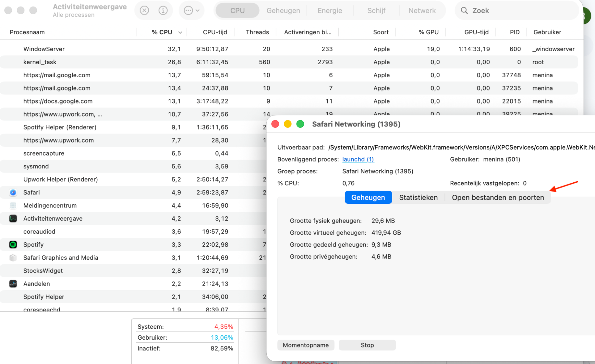Select the Meldingencentrum process icon
This screenshot has height=364, width=595.
coord(13,205)
